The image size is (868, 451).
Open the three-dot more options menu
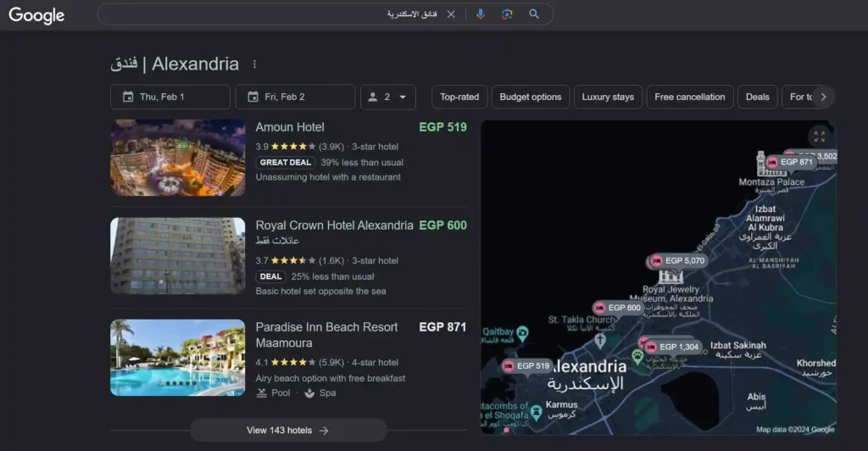(x=254, y=64)
